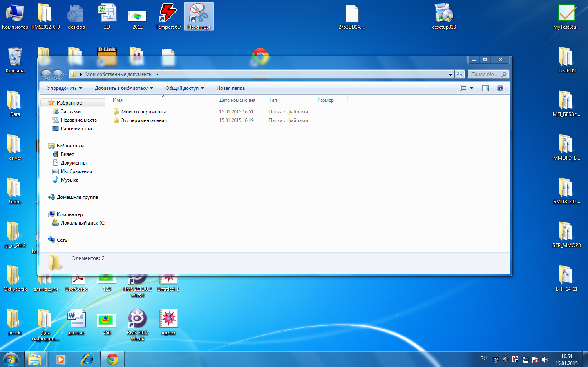Viewport: 588px width, 367px height.
Task: Launch Windows Media Player from taskbar
Action: tap(60, 359)
